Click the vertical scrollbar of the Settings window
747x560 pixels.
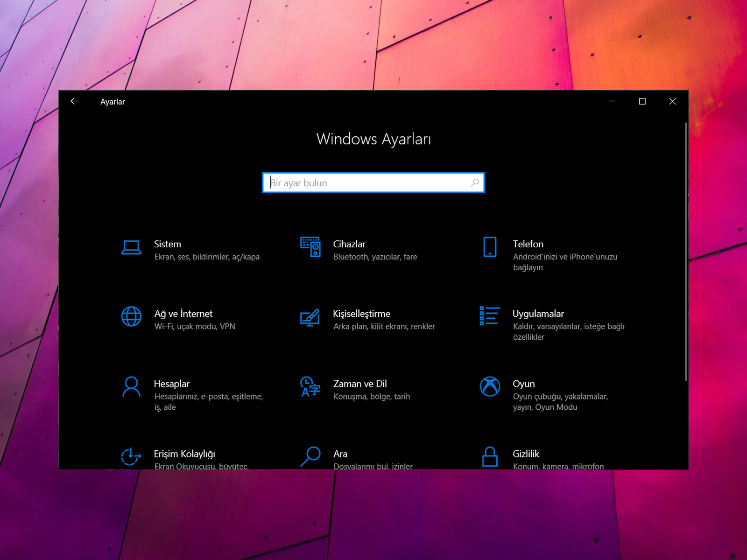[x=686, y=252]
